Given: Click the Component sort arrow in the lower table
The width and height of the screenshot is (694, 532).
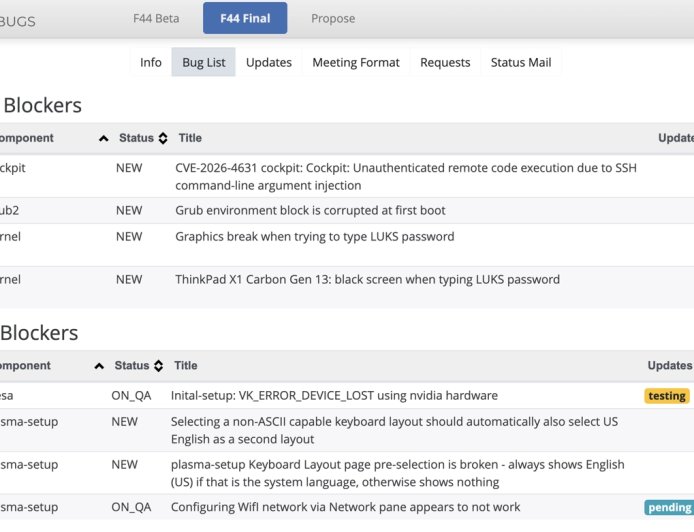Looking at the screenshot, I should point(98,367).
